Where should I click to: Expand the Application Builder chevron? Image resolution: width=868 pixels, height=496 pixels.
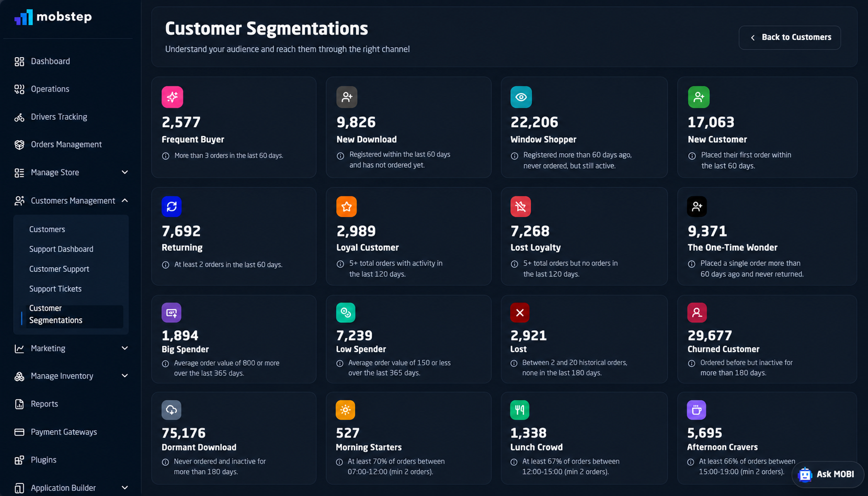click(124, 488)
